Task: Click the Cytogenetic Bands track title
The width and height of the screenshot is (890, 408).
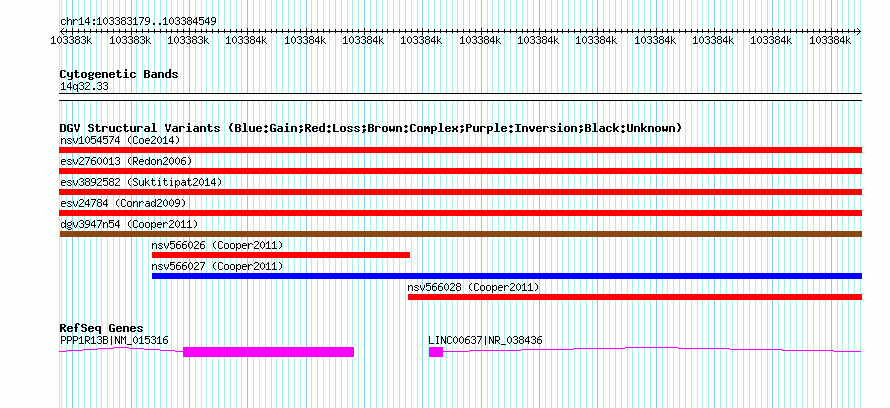Action: pos(119,74)
